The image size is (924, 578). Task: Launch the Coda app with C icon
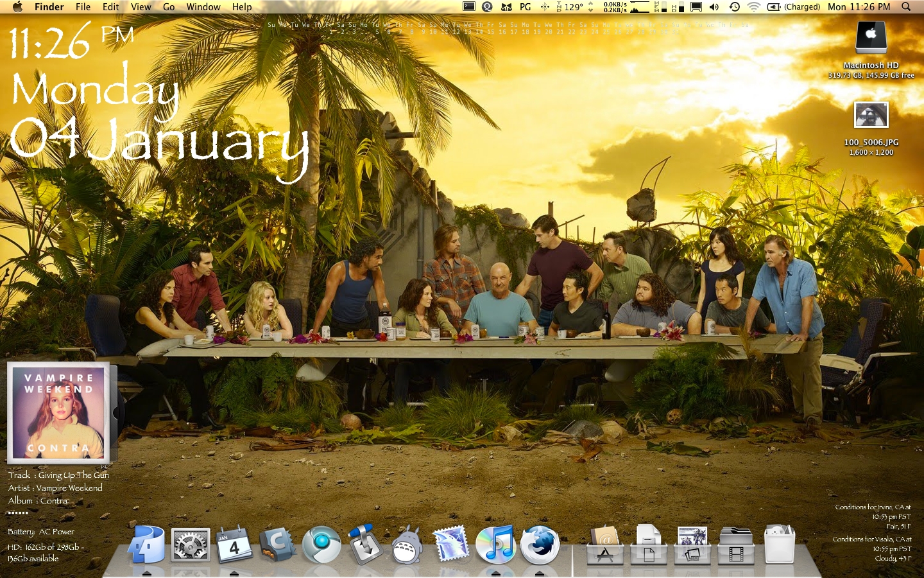(x=277, y=545)
